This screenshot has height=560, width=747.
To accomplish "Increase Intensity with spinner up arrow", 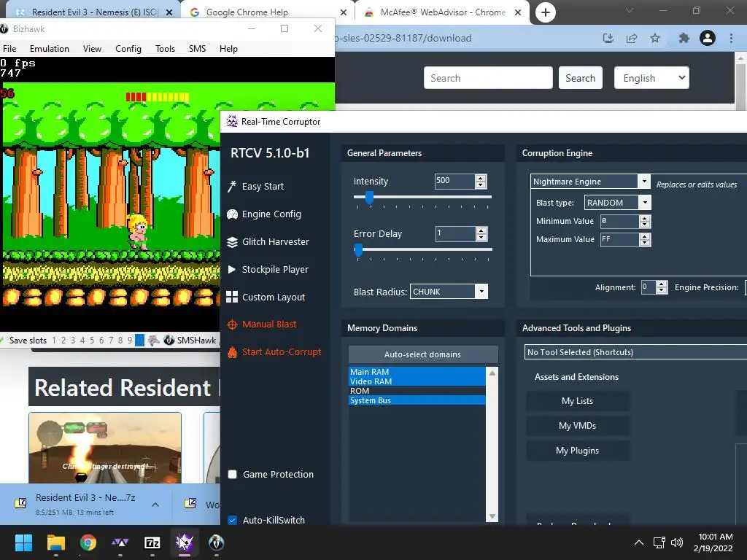I will (x=481, y=178).
